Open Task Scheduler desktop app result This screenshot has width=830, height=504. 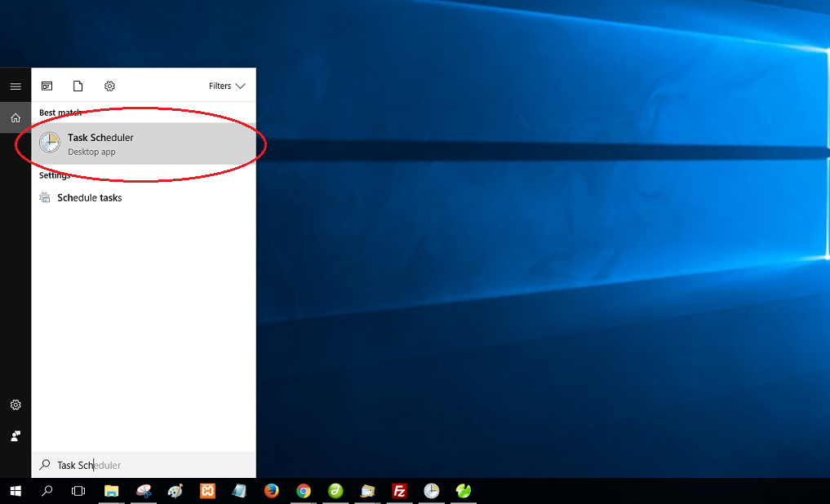144,144
